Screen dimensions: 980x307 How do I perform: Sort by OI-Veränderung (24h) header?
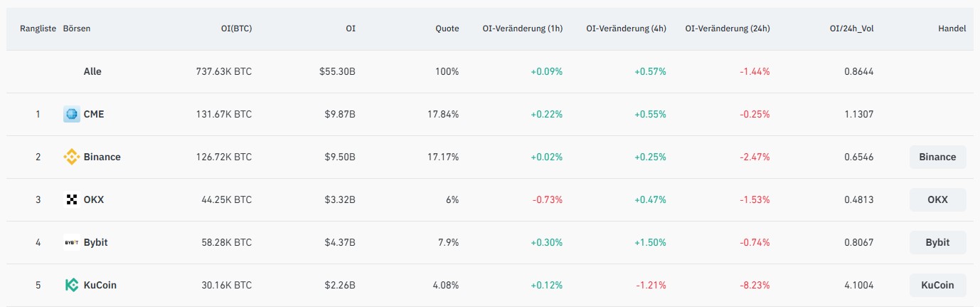pyautogui.click(x=728, y=28)
